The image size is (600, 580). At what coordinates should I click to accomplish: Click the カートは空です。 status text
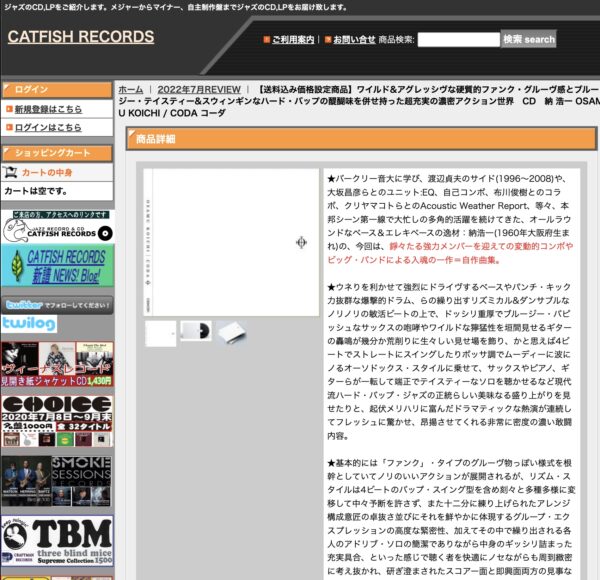tap(36, 191)
